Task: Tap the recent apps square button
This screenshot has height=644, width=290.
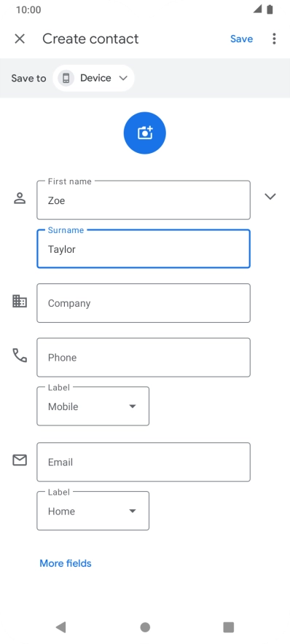Action: 228,627
